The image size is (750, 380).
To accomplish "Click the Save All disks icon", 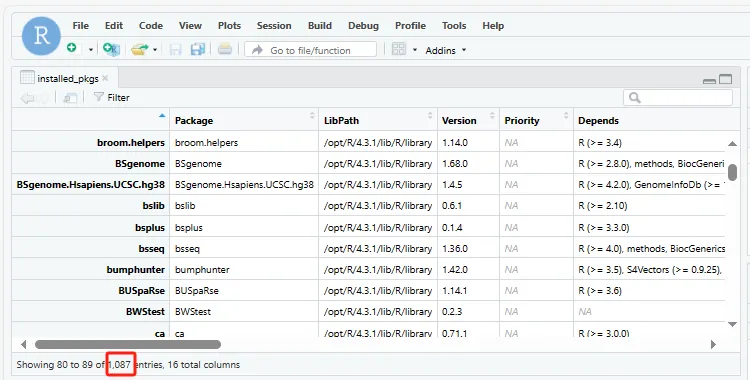I will (198, 49).
